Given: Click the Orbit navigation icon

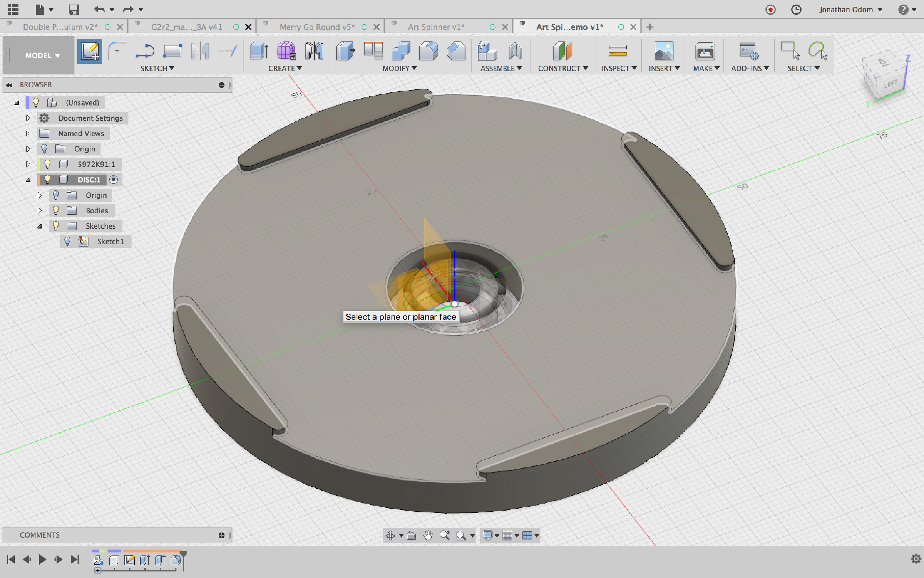Looking at the screenshot, I should click(x=390, y=535).
